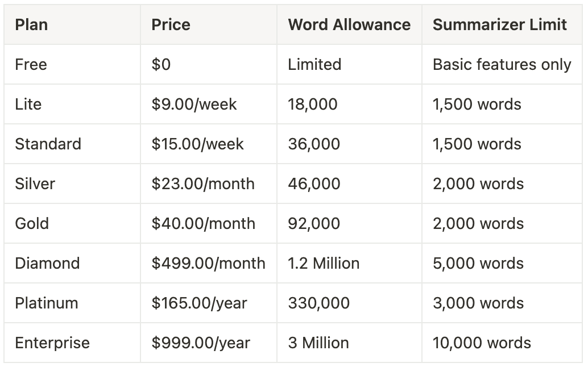The height and width of the screenshot is (367, 588).
Task: Click the $9.00/week price cell
Action: [x=209, y=104]
